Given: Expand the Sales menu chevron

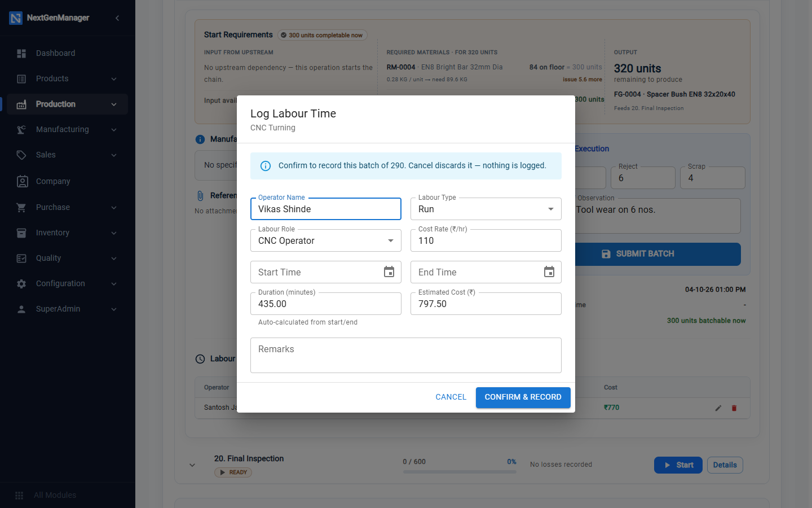Looking at the screenshot, I should click(x=114, y=155).
